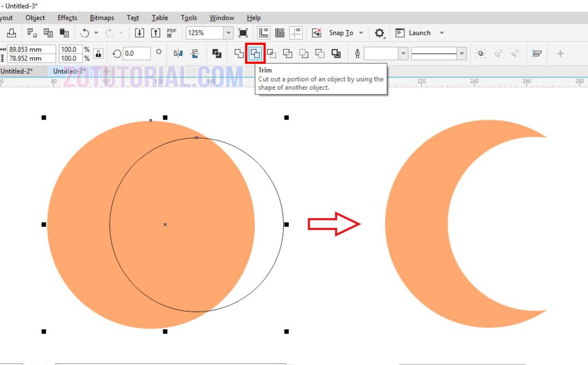Select the orange crescent moon shape

(416, 224)
